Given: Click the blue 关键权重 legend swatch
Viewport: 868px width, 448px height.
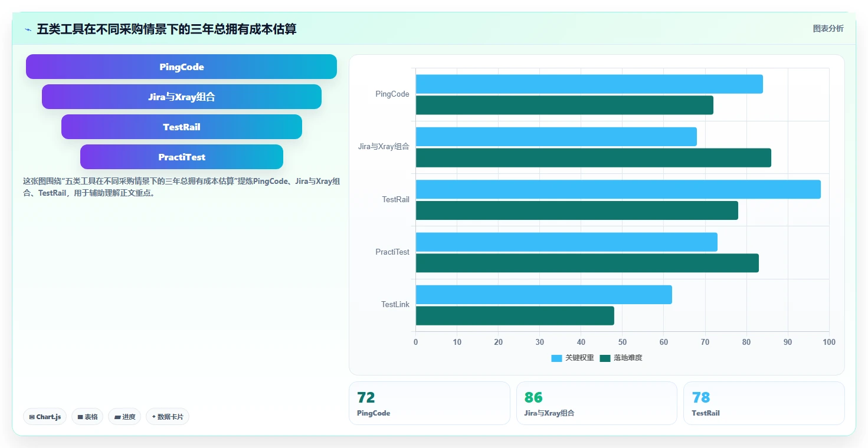Looking at the screenshot, I should 556,358.
